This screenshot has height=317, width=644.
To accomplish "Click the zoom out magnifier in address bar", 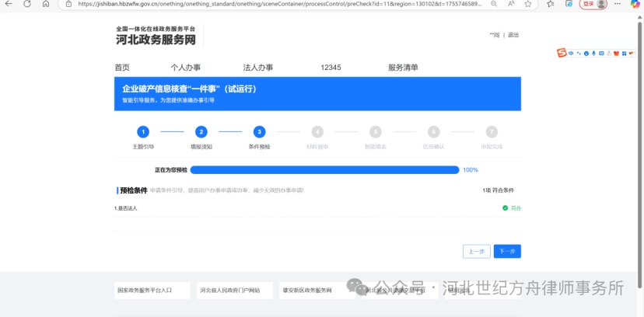I will click(x=494, y=4).
